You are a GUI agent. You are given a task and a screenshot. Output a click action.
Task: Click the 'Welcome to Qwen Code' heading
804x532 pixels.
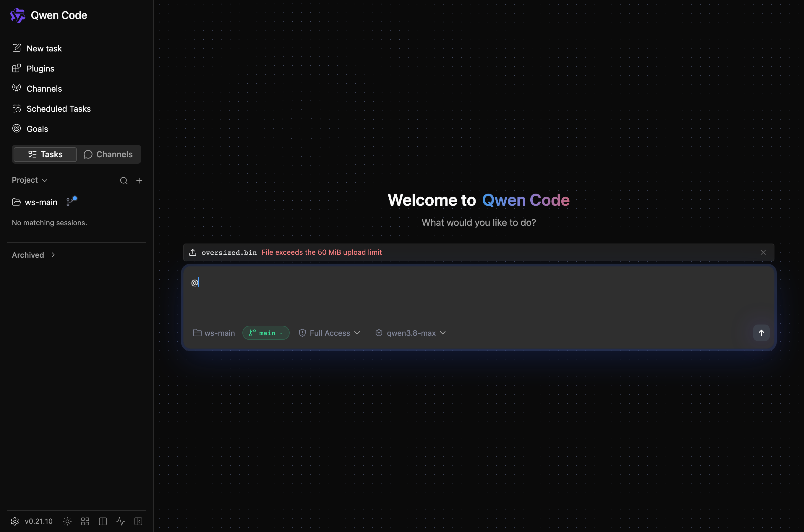point(479,200)
